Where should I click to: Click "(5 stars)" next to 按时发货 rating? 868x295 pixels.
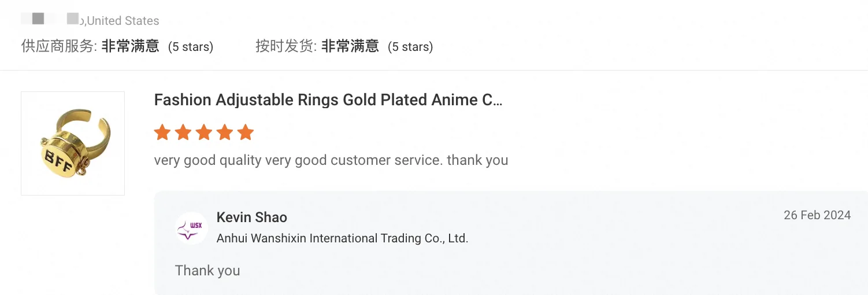(410, 47)
